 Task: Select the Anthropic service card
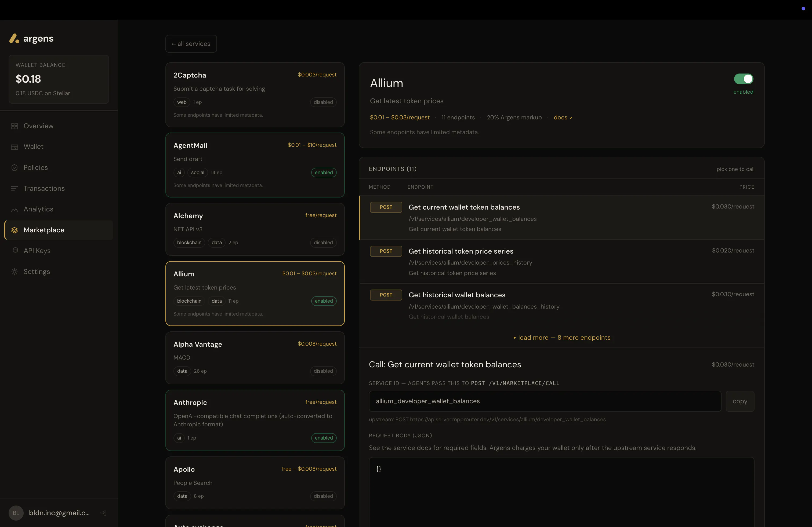(x=255, y=420)
